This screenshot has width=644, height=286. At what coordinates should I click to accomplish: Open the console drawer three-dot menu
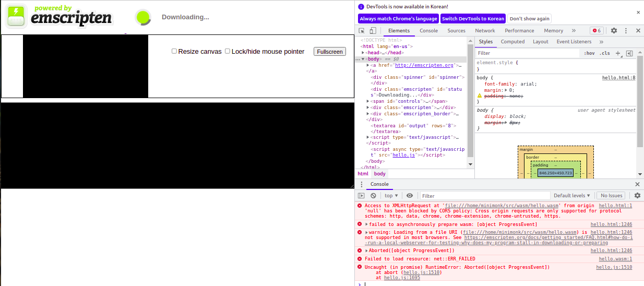(361, 184)
